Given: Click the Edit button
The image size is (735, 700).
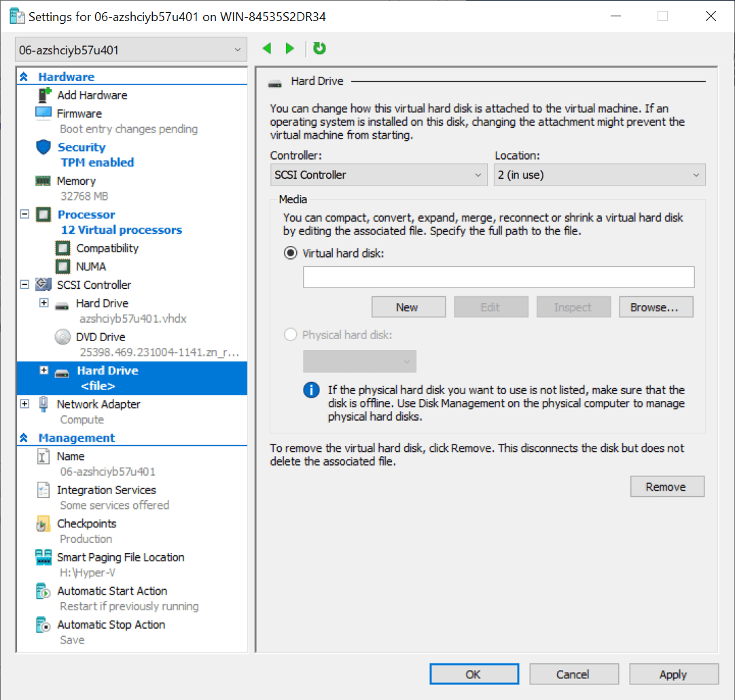Looking at the screenshot, I should point(490,307).
